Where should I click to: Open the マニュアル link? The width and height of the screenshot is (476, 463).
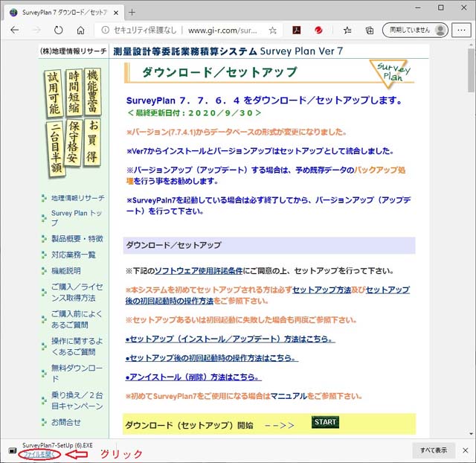pyautogui.click(x=289, y=396)
